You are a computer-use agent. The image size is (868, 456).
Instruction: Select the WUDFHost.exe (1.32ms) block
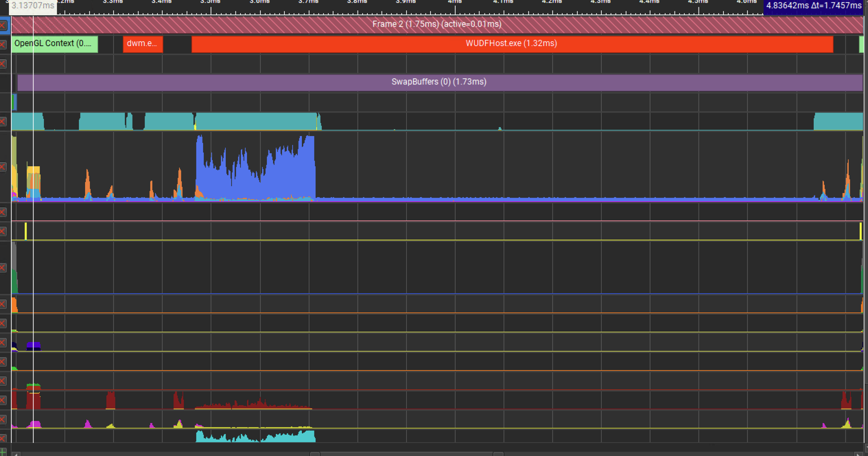coord(512,43)
